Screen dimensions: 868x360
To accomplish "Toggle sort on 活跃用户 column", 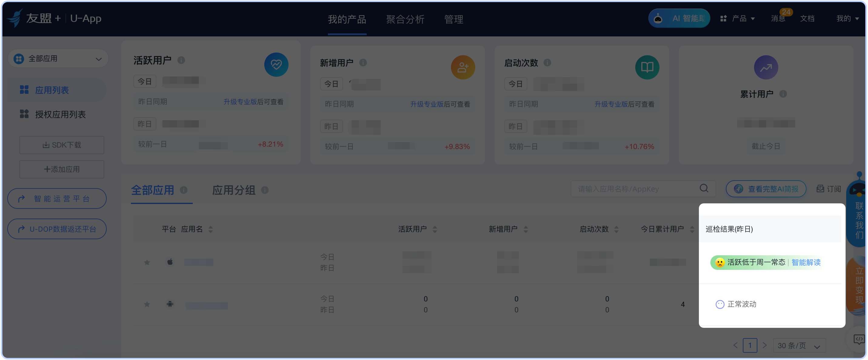I will coord(435,229).
